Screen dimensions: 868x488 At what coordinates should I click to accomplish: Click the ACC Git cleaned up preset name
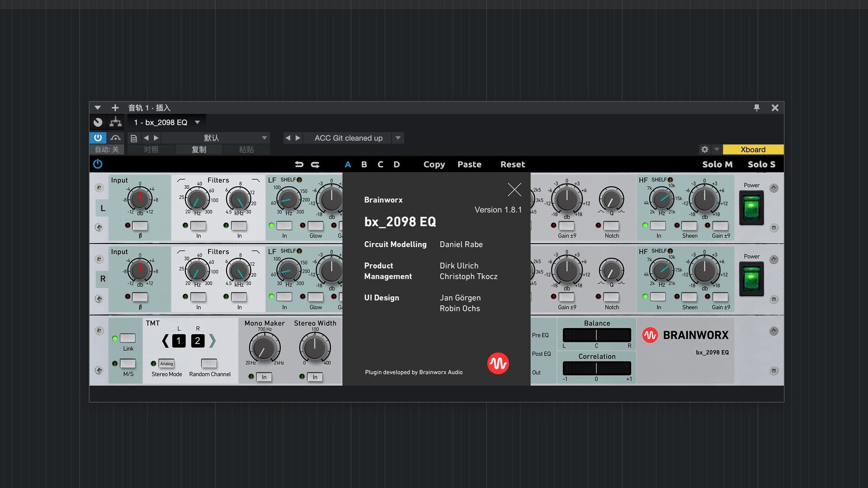click(x=349, y=138)
